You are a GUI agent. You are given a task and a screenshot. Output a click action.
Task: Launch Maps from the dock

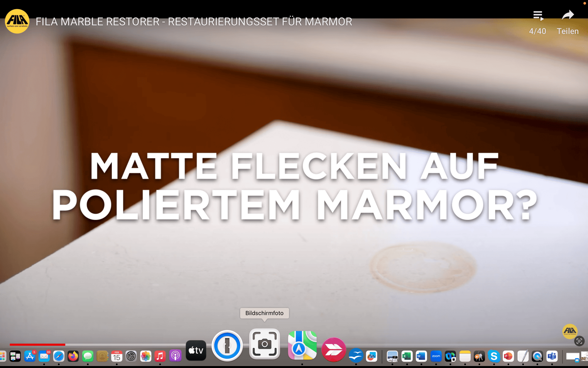(302, 345)
